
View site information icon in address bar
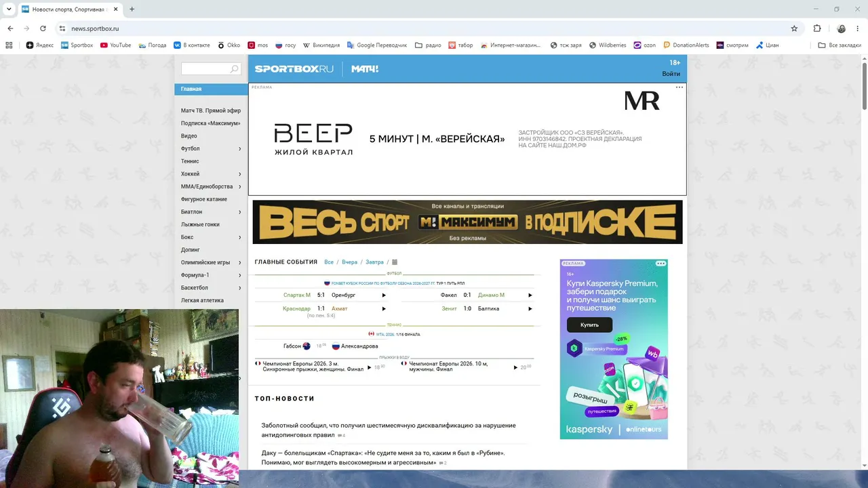click(62, 28)
